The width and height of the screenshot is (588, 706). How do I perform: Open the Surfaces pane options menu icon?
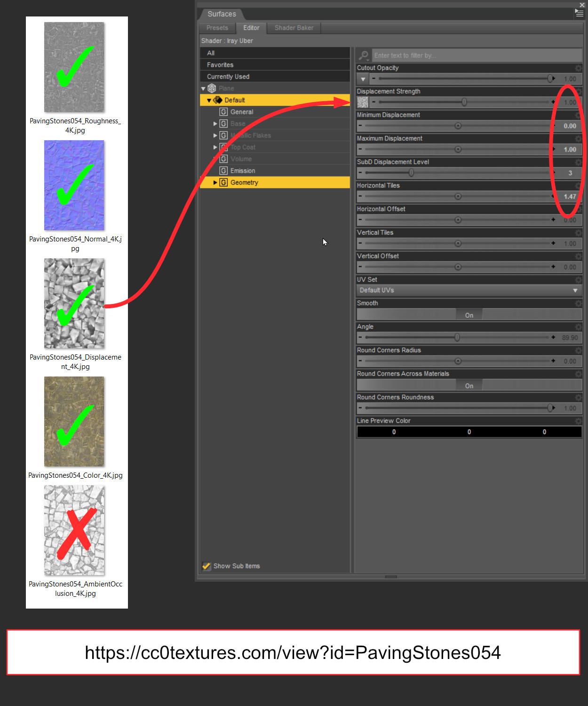click(x=579, y=14)
